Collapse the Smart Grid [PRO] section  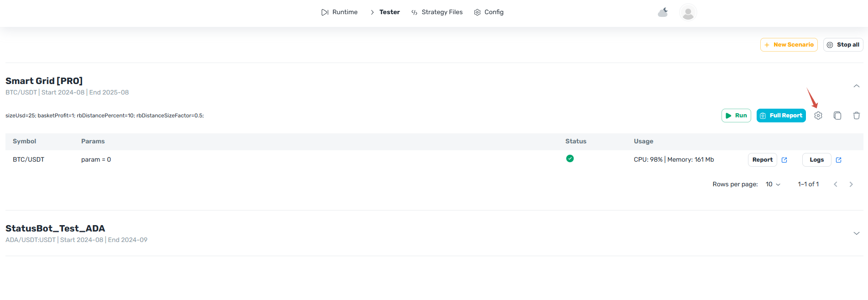(857, 86)
